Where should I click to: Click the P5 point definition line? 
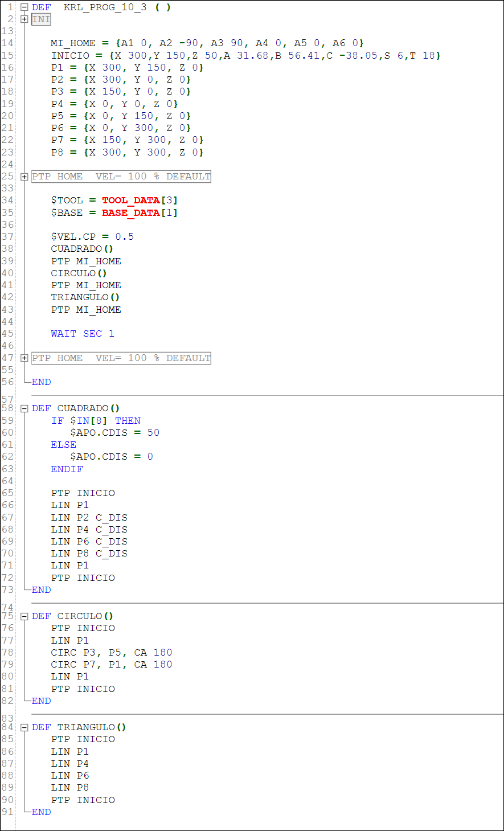[121, 116]
